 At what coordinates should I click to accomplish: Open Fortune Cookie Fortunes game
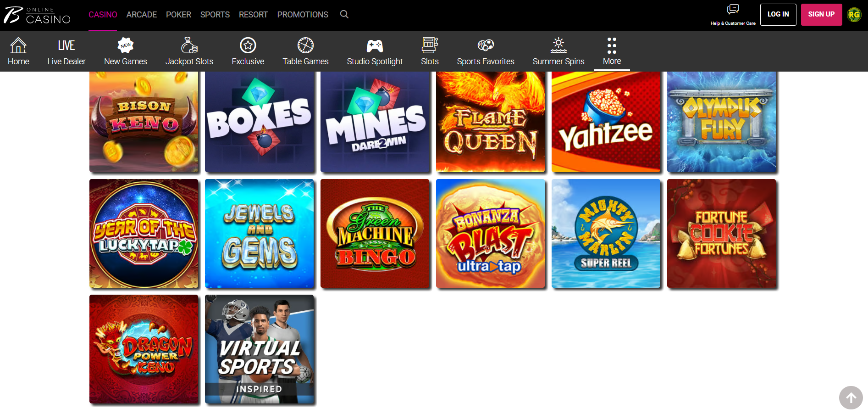(722, 234)
